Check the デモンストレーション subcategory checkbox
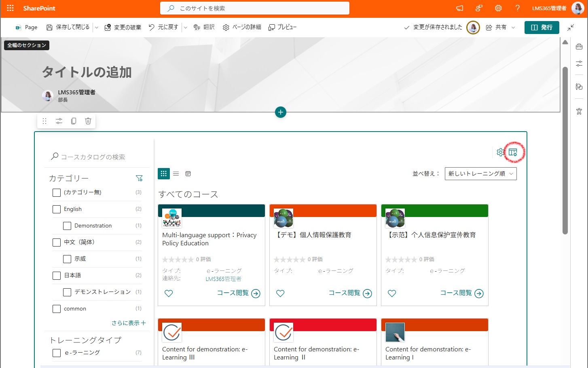Viewport: 588px width, 368px height. [x=67, y=292]
